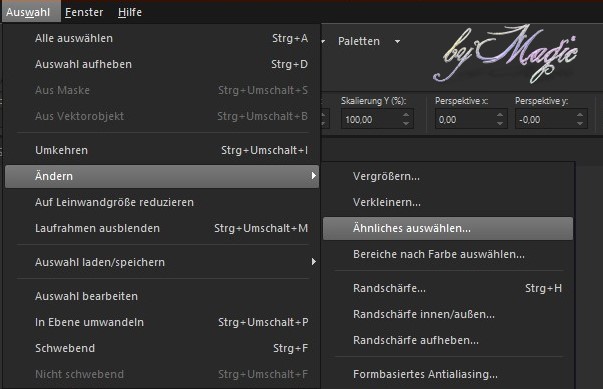Click Umkehren in Auswahl menu
This screenshot has width=603, height=389.
162,150
